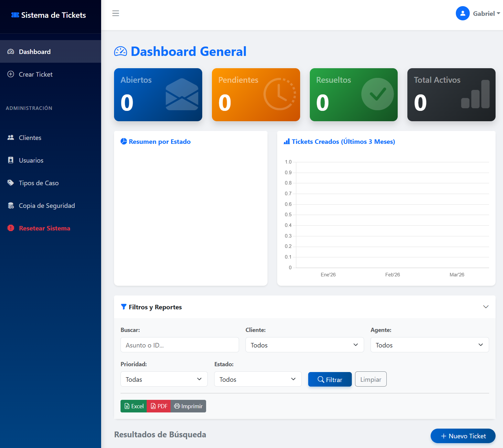Viewport: 503px width, 448px height.
Task: Click the checkmark icon on Resueltos card
Action: 377,94
